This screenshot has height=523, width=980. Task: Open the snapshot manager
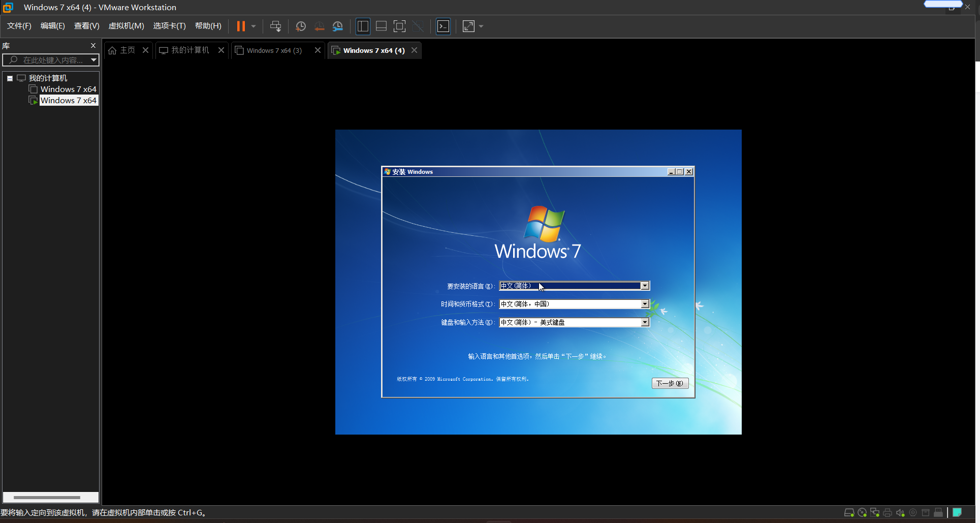point(338,26)
